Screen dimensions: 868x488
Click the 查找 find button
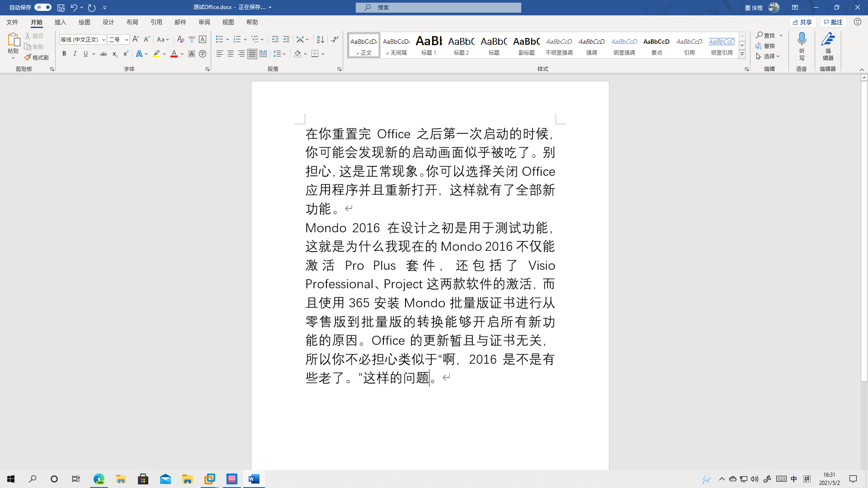[766, 35]
